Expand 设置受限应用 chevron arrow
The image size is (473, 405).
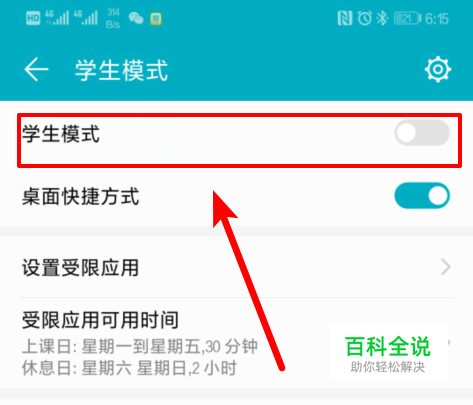tap(446, 267)
